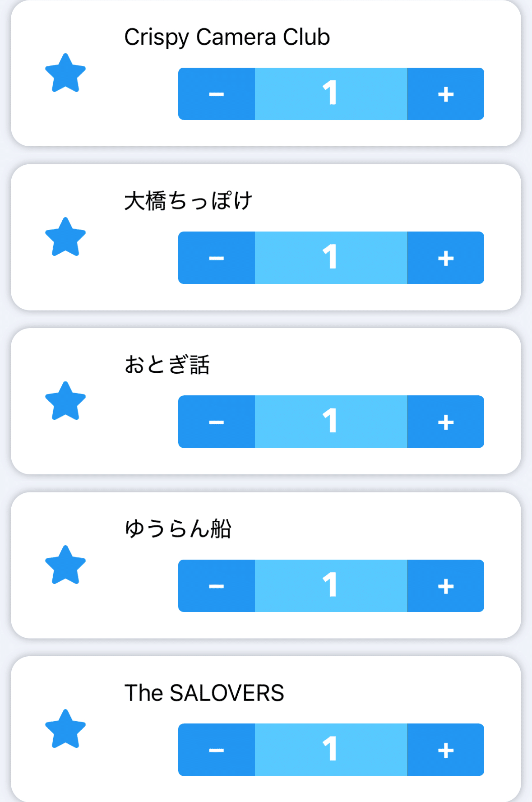Tap the star beside The SALOVERS

[65, 729]
